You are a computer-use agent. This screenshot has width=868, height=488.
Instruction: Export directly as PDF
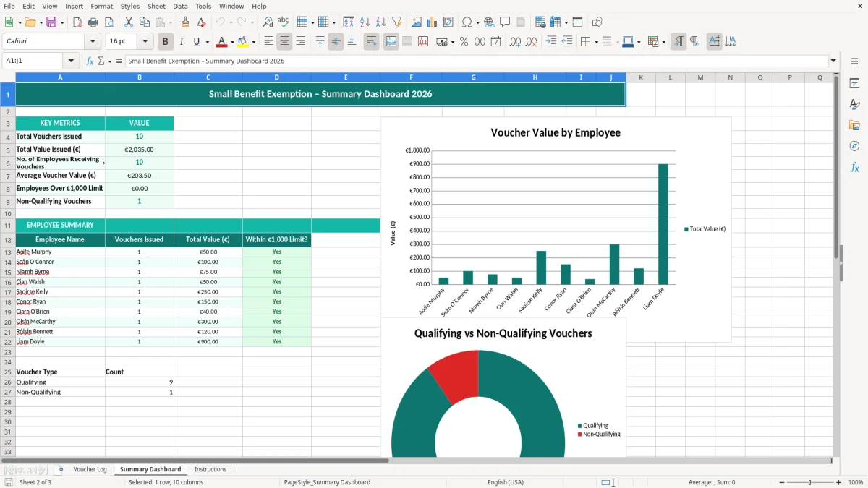coord(78,22)
